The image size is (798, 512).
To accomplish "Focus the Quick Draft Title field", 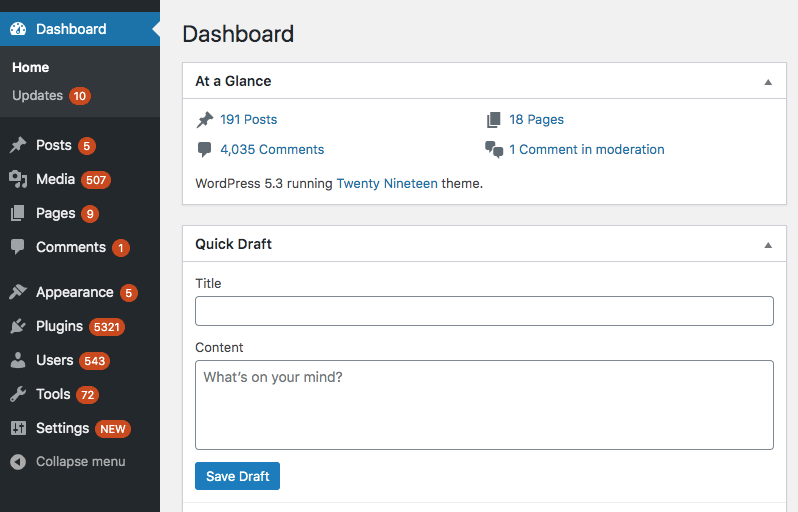I will pyautogui.click(x=484, y=311).
